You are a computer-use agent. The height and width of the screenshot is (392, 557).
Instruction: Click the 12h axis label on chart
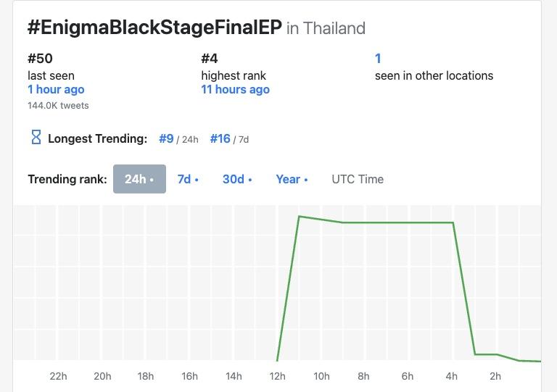click(277, 376)
